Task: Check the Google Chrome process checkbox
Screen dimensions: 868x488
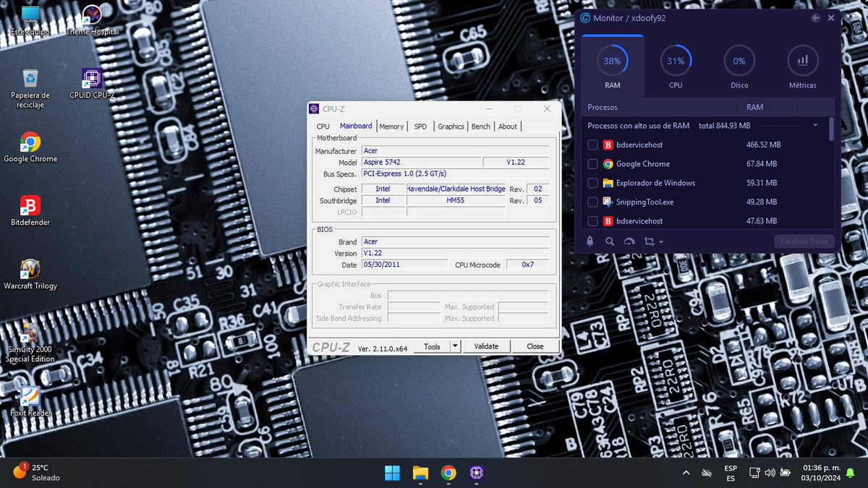Action: (x=592, y=164)
